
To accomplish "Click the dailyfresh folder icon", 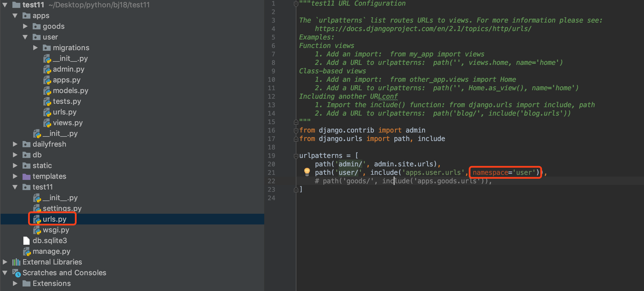I will (x=26, y=144).
